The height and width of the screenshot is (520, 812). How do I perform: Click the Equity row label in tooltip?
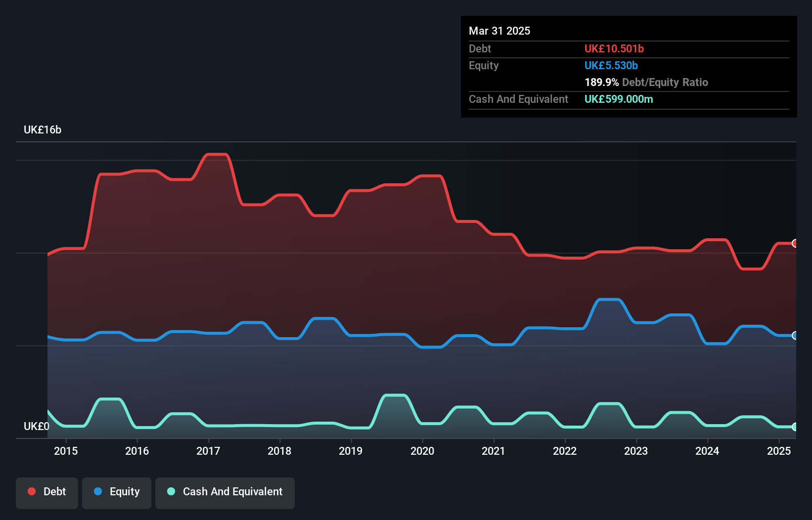(484, 66)
